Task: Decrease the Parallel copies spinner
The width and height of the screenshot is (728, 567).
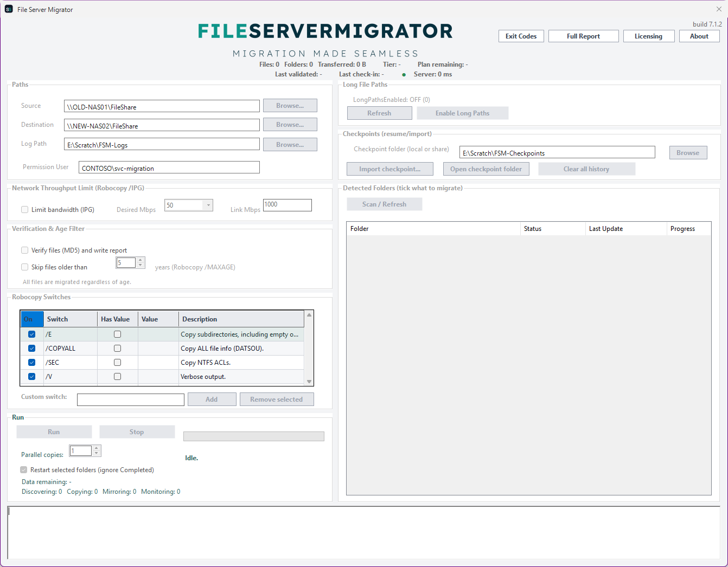Action: pyautogui.click(x=97, y=454)
